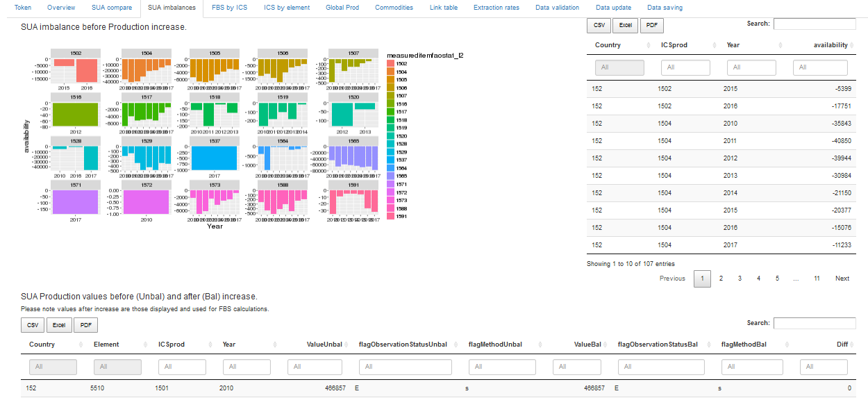Go to the Data validation tab
This screenshot has width=868, height=398.
tap(557, 8)
